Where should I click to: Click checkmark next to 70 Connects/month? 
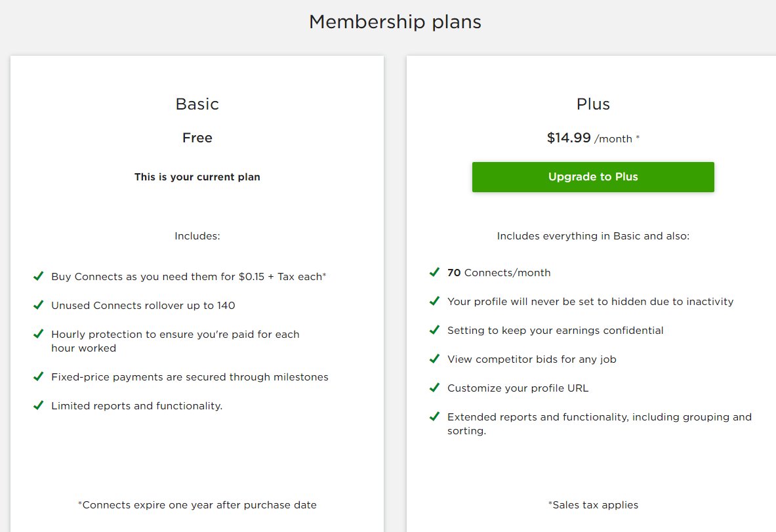pos(434,272)
